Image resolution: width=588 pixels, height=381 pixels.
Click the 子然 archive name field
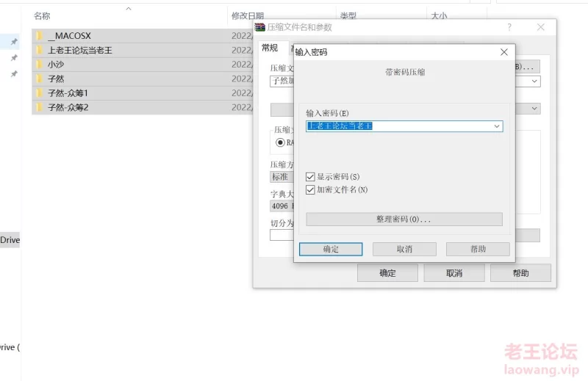[x=282, y=81]
